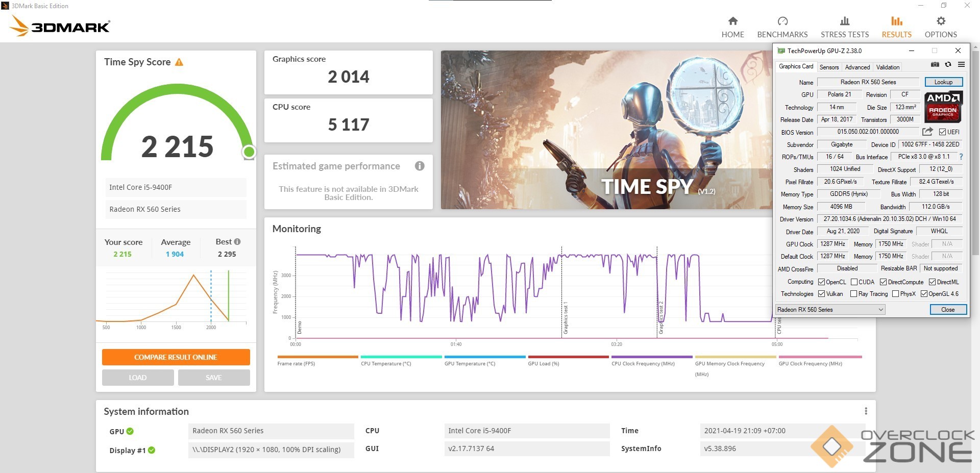Click the LOAD button
Viewport: 980px width, 473px height.
coord(138,378)
